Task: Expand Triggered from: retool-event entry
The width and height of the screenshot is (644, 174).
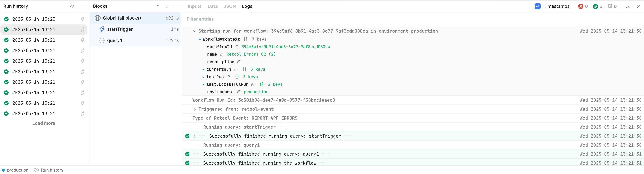Action: point(195,109)
